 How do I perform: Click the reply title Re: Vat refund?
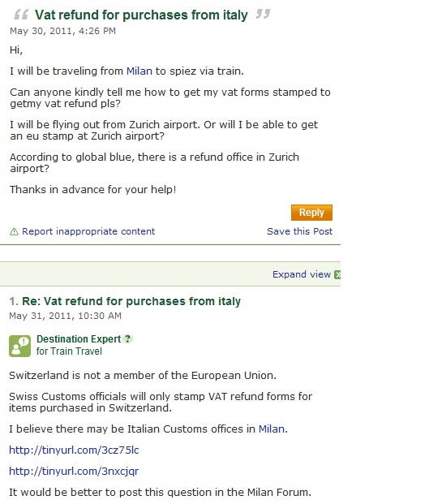click(x=131, y=301)
